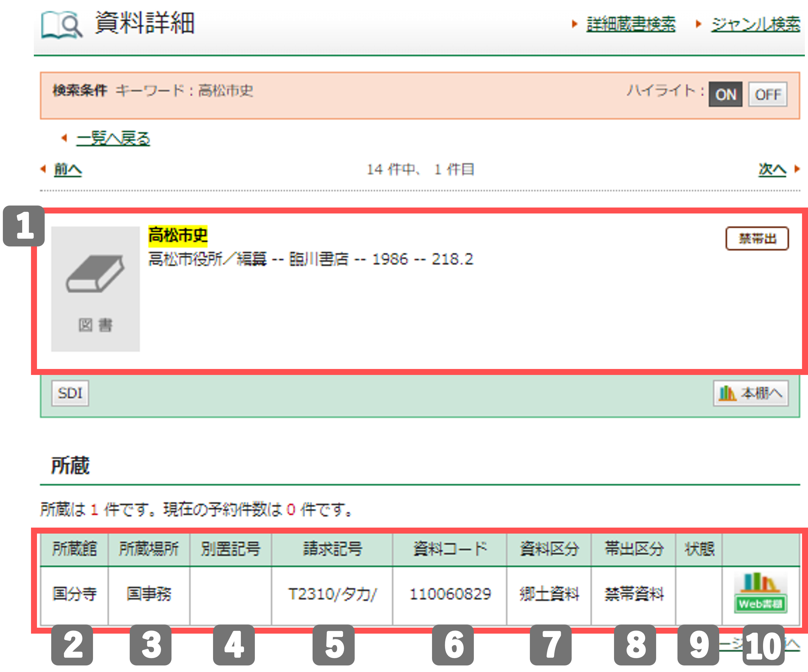
Task: Open the highlighted 高松市史 title link
Action: coord(178,236)
